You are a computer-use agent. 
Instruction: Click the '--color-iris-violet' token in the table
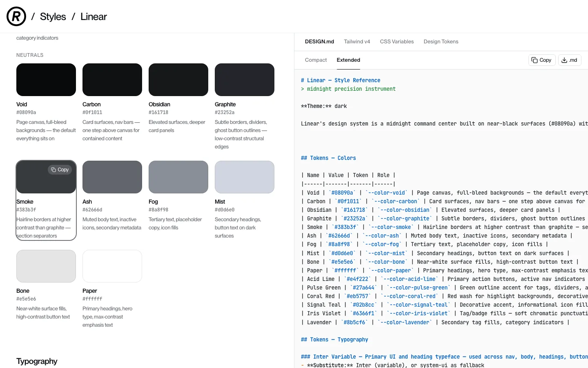tap(418, 314)
